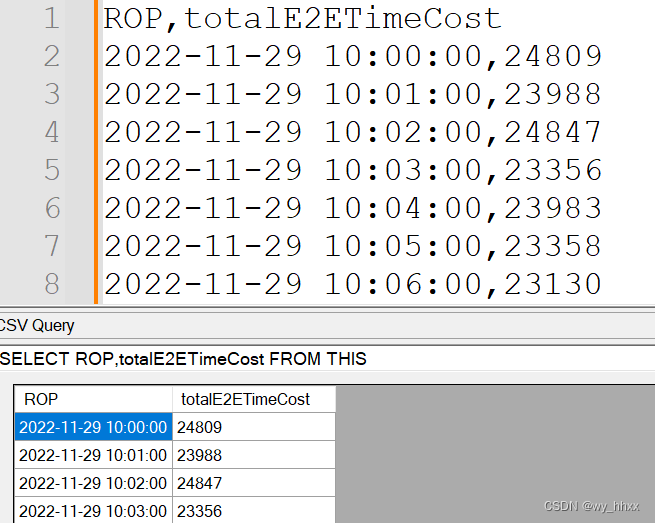Select result cell 2022-11-29 10:00:00

coord(94,427)
